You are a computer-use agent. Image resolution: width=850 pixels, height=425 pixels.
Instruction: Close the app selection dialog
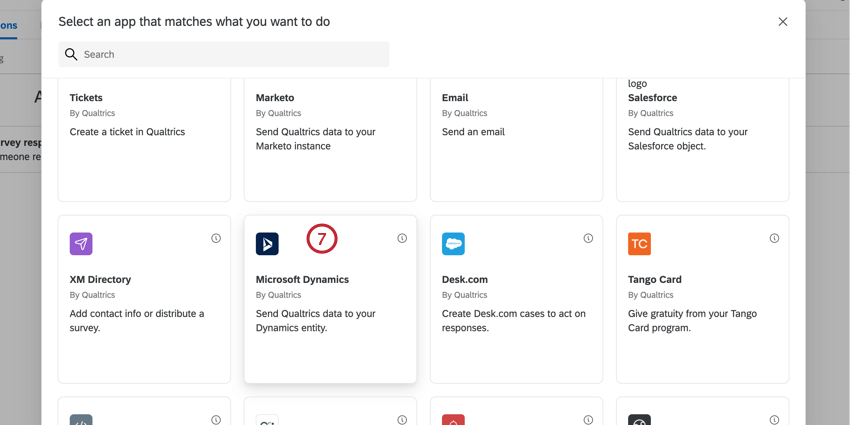coord(783,22)
